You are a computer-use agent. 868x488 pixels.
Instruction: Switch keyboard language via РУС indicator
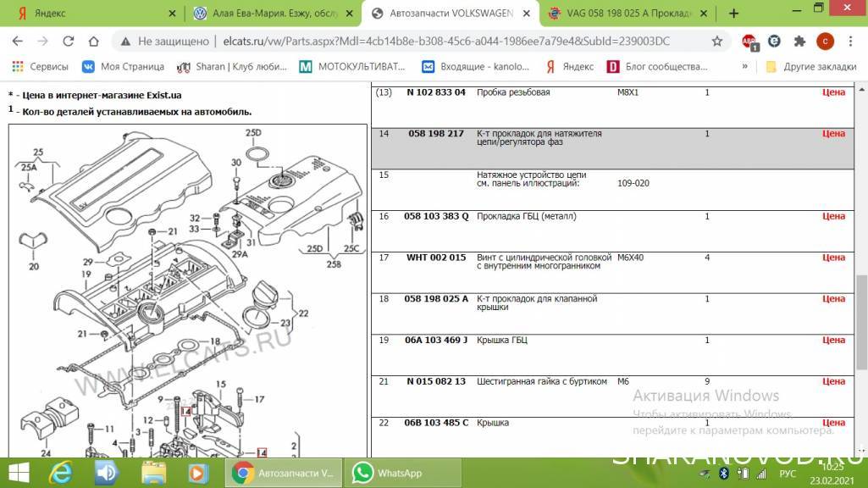788,473
